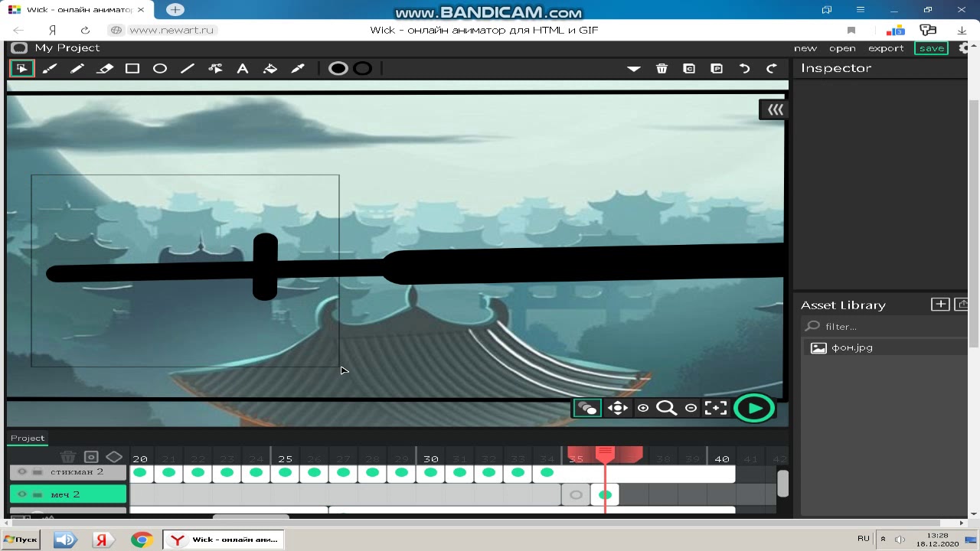Zoom out with the small minus icon

(691, 408)
